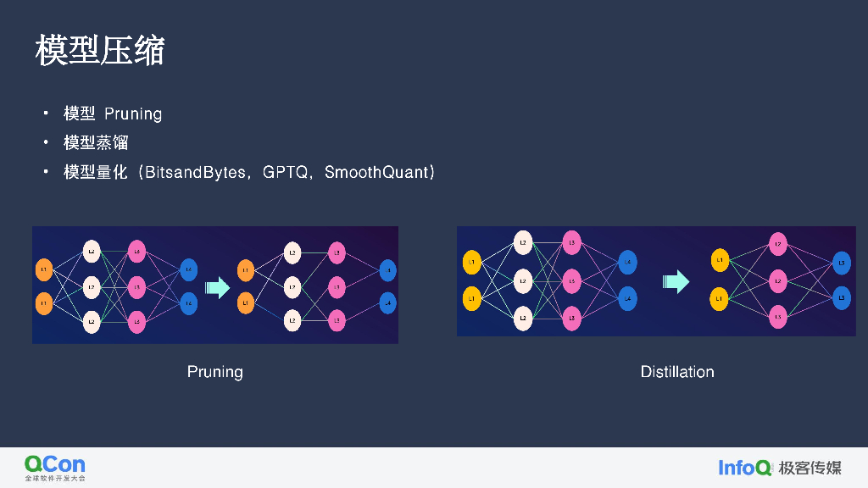Select the 模型 Pruning bullet text

113,114
